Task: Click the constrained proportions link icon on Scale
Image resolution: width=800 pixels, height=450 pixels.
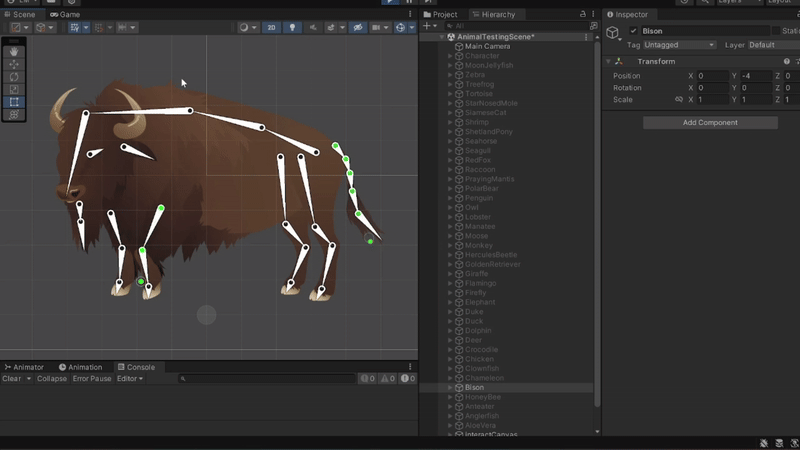Action: pyautogui.click(x=679, y=100)
